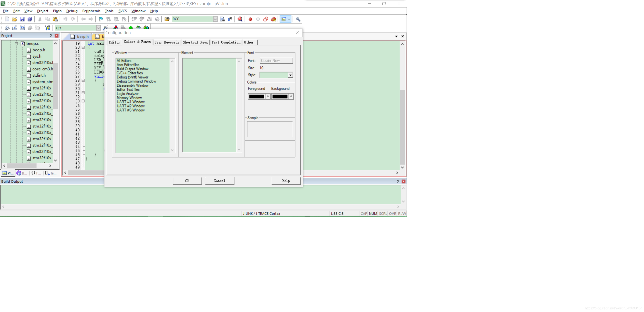The image size is (644, 312).
Task: Click the Find document icon next to RCC box
Action: tap(222, 19)
